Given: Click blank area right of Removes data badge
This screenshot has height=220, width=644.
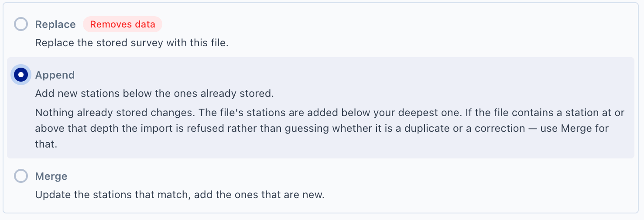Looking at the screenshot, I should coord(393,24).
